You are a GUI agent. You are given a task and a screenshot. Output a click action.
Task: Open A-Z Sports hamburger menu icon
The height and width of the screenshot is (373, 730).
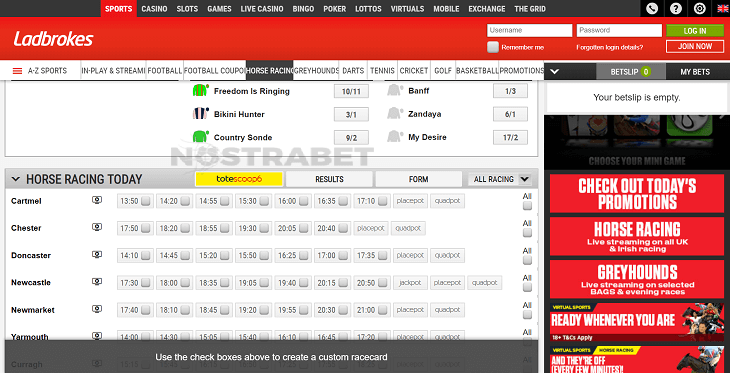pos(17,71)
